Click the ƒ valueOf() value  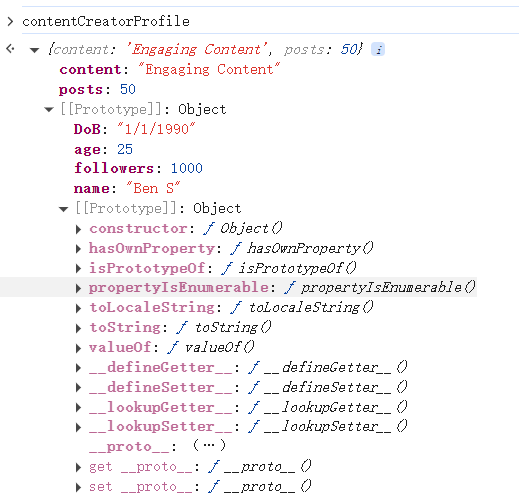pyautogui.click(x=211, y=348)
